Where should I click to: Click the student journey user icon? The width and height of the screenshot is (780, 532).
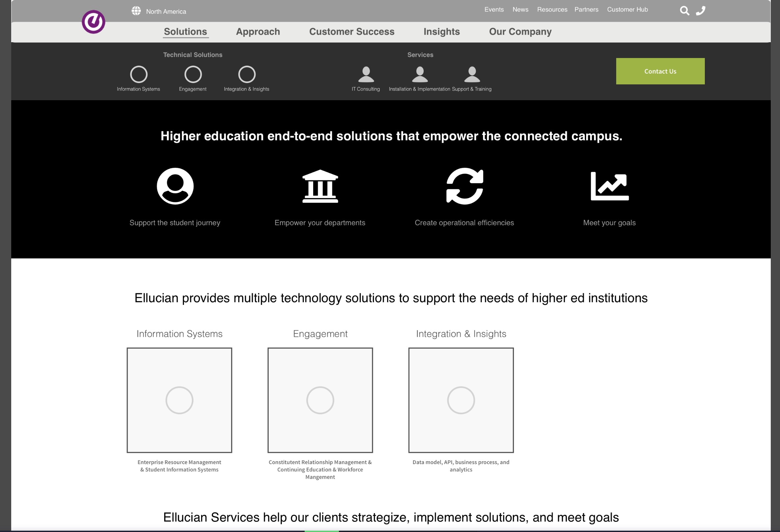pos(175,186)
